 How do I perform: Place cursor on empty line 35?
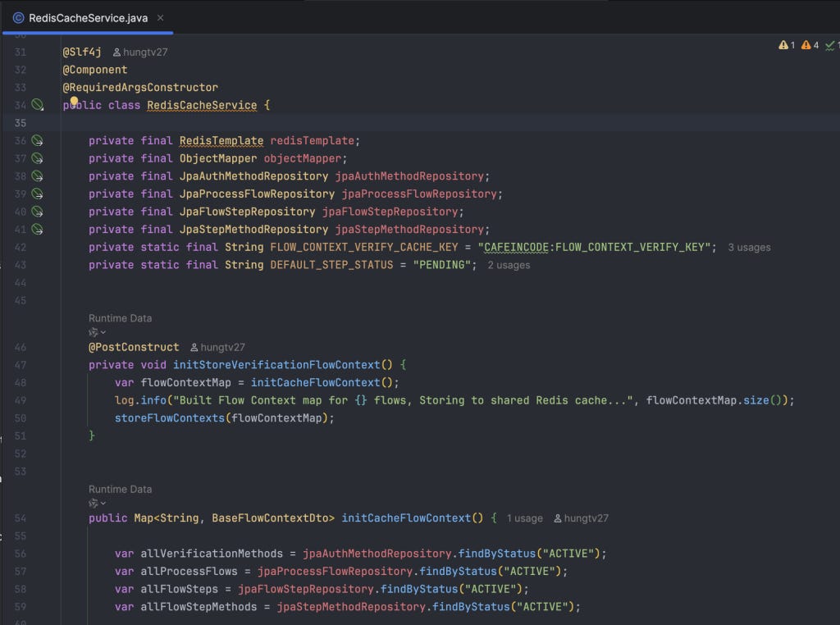pos(450,123)
